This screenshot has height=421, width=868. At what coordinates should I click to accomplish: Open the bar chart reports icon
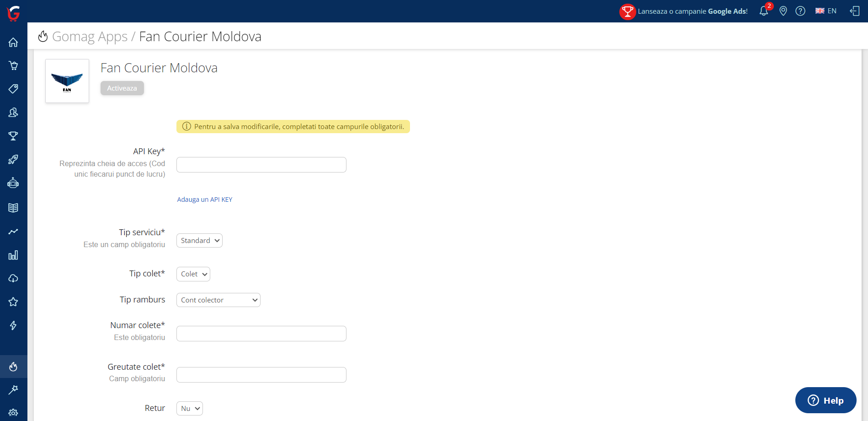click(x=13, y=255)
